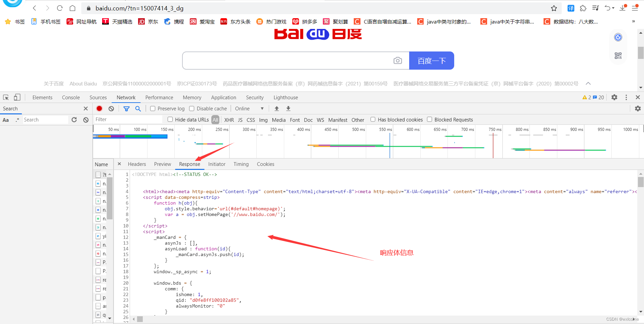
Task: Go to the browser home page icon
Action: pos(73,8)
